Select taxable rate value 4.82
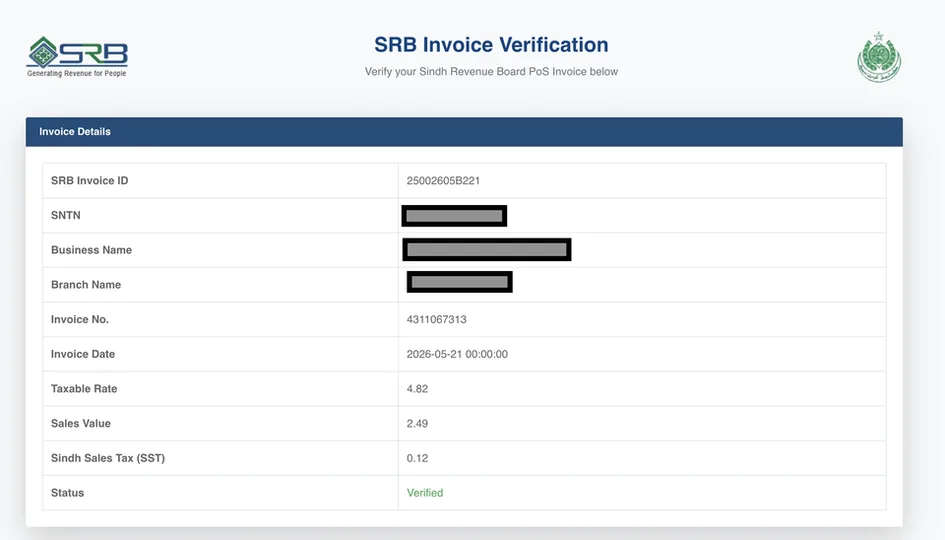Image resolution: width=945 pixels, height=540 pixels. point(417,389)
